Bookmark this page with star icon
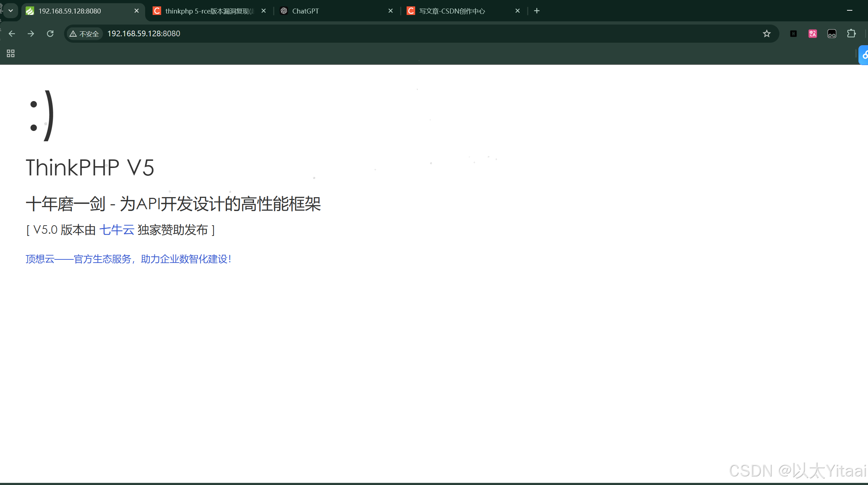The width and height of the screenshot is (868, 485). pyautogui.click(x=767, y=33)
